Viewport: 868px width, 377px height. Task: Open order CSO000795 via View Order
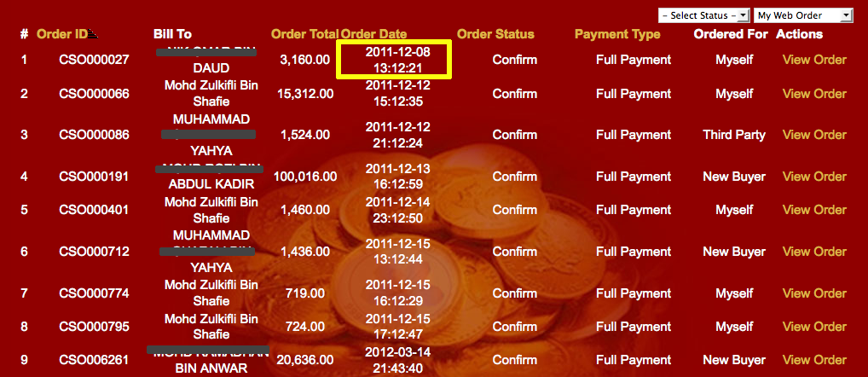point(814,327)
